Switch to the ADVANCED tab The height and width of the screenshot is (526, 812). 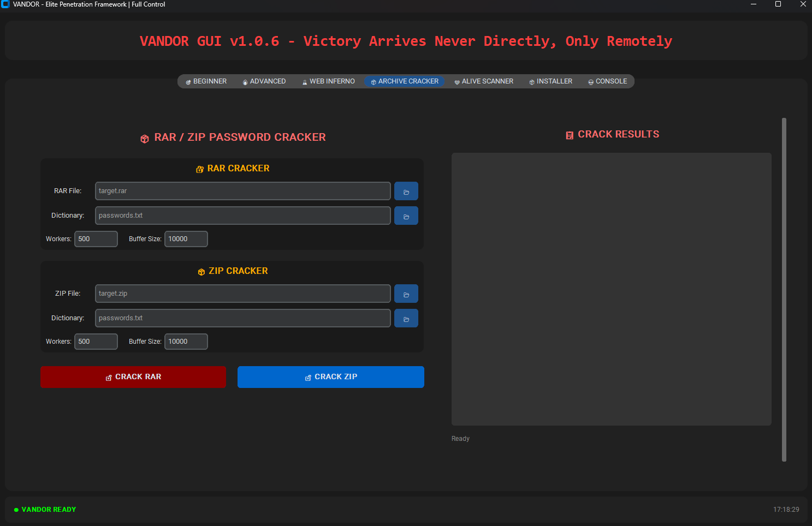pos(264,81)
